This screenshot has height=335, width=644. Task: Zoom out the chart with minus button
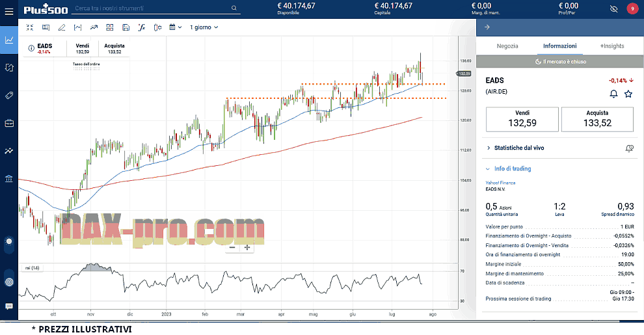click(x=232, y=247)
